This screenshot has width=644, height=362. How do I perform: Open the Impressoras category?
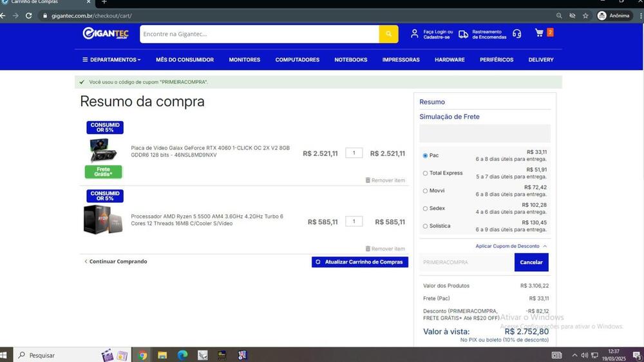[401, 59]
